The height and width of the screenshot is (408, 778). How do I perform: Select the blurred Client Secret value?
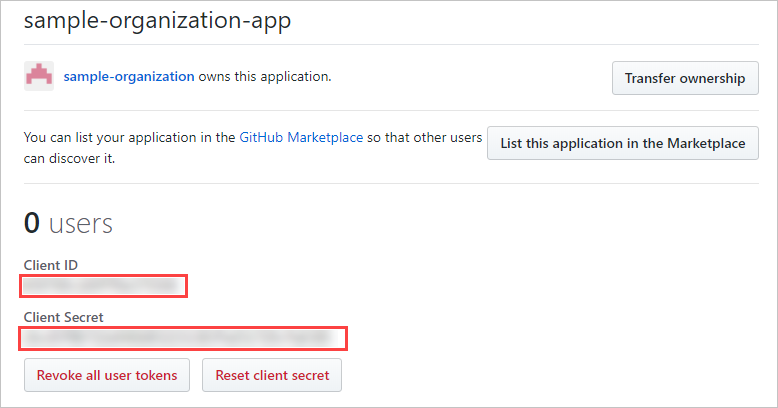[x=183, y=338]
